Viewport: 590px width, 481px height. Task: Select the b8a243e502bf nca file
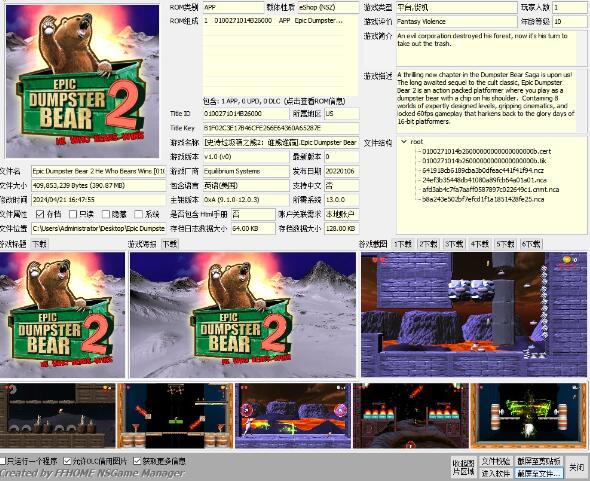click(x=483, y=199)
